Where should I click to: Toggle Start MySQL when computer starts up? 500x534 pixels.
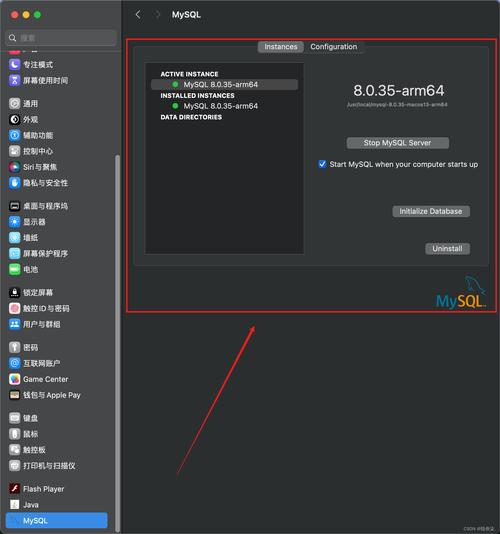[x=322, y=164]
